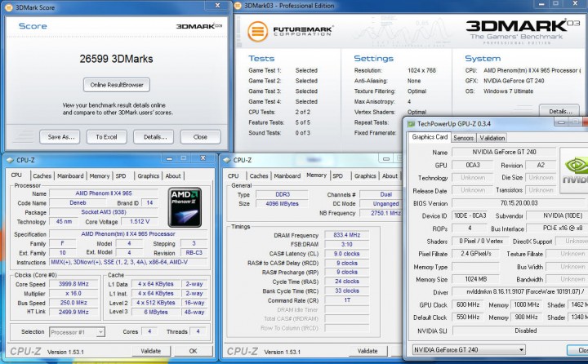Open About tab in right CPU-Z
The image size is (588, 364).
390,175
